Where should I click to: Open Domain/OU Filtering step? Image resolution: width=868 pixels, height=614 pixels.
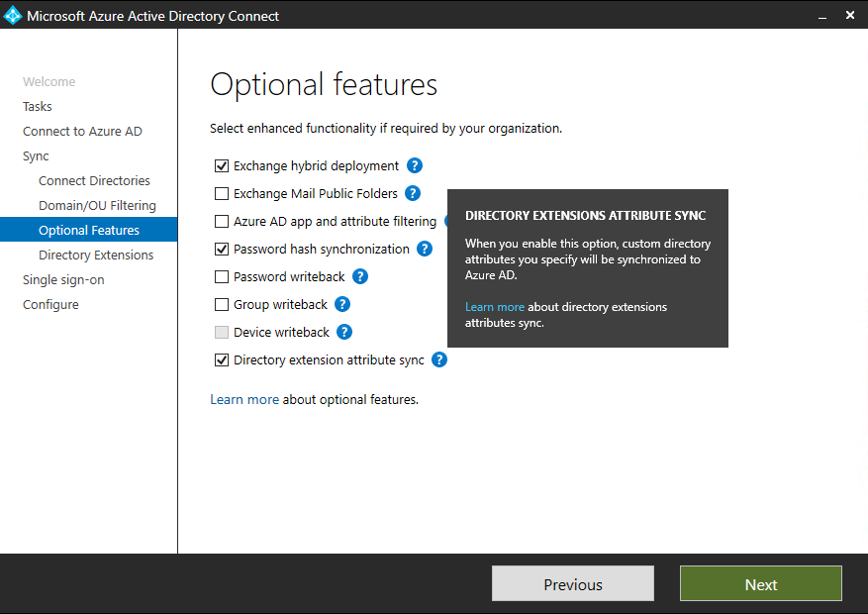click(x=97, y=205)
